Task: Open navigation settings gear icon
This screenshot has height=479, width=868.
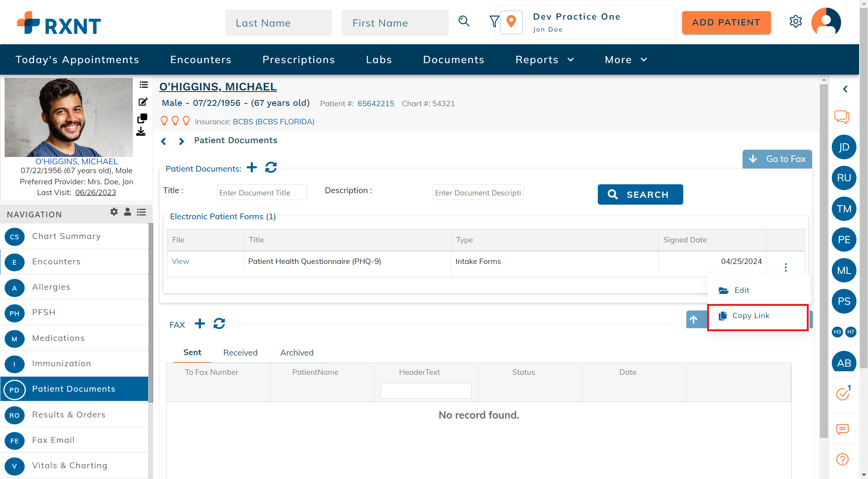Action: (114, 212)
